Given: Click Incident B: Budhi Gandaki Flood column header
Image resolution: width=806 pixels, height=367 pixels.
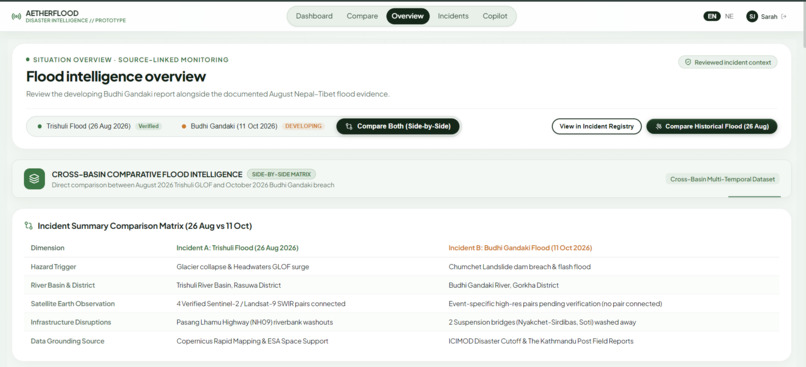Looking at the screenshot, I should (520, 248).
